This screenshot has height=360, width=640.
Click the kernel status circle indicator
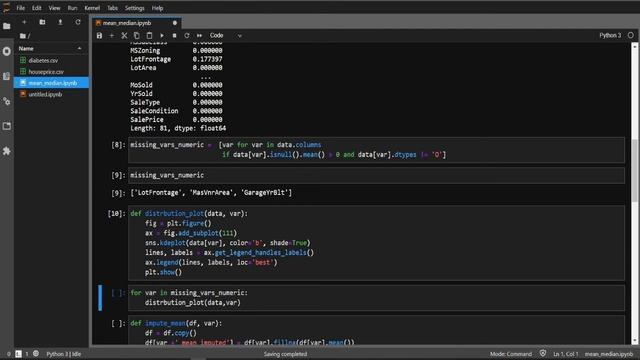point(631,36)
